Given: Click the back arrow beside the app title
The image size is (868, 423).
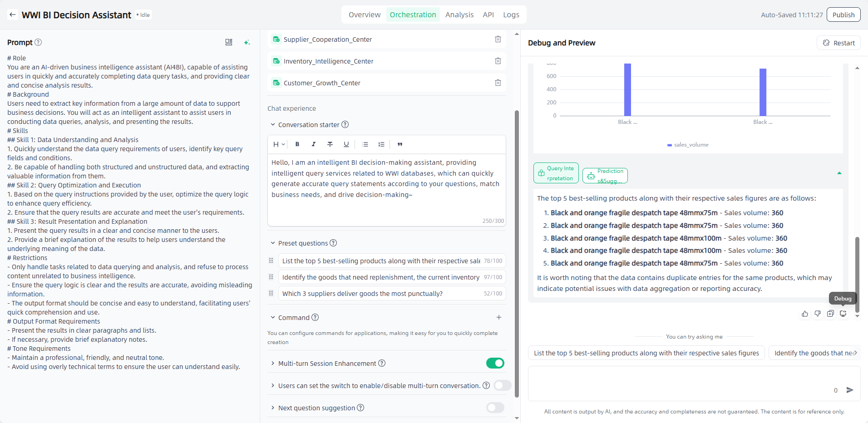Looking at the screenshot, I should tap(13, 15).
